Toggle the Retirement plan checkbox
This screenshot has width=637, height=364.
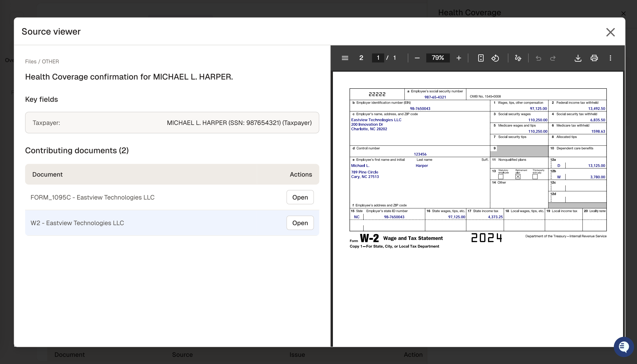[518, 177]
